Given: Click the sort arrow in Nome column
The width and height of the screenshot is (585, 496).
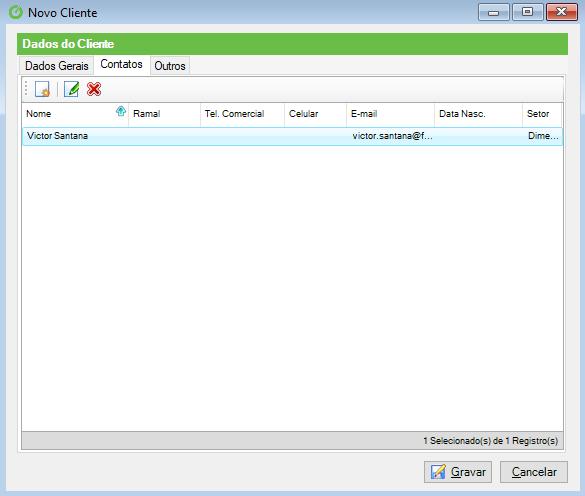Looking at the screenshot, I should pos(121,111).
